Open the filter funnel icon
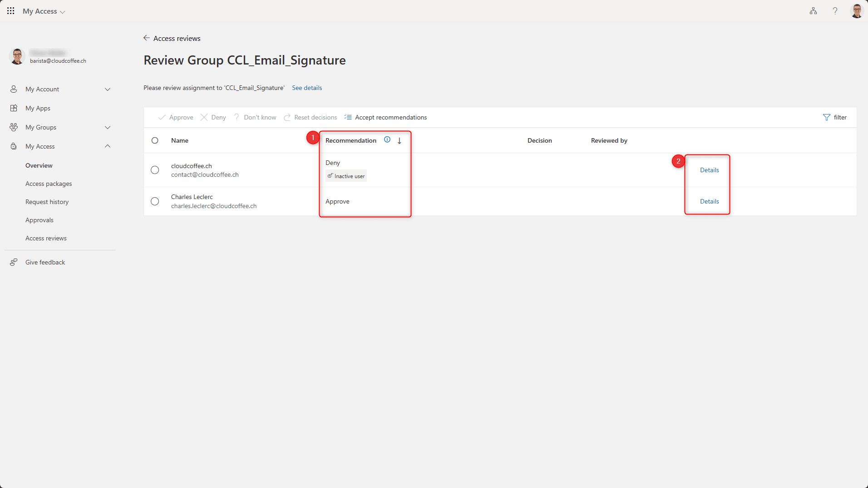Viewport: 868px width, 488px height. click(826, 117)
